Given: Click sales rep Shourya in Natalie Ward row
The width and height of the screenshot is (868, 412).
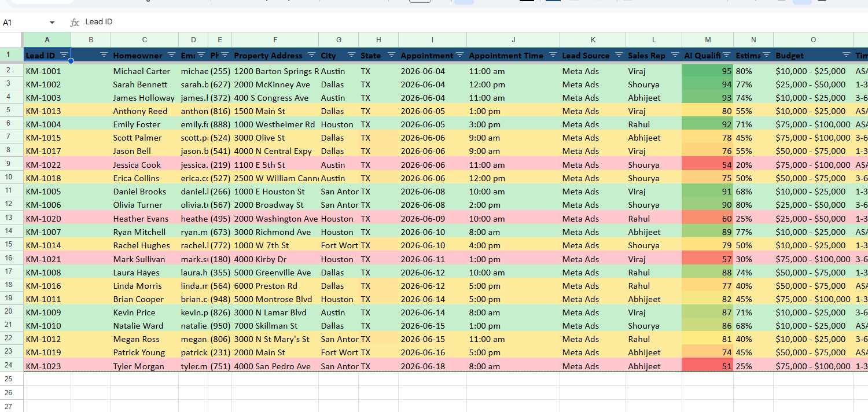Looking at the screenshot, I should (x=654, y=326).
